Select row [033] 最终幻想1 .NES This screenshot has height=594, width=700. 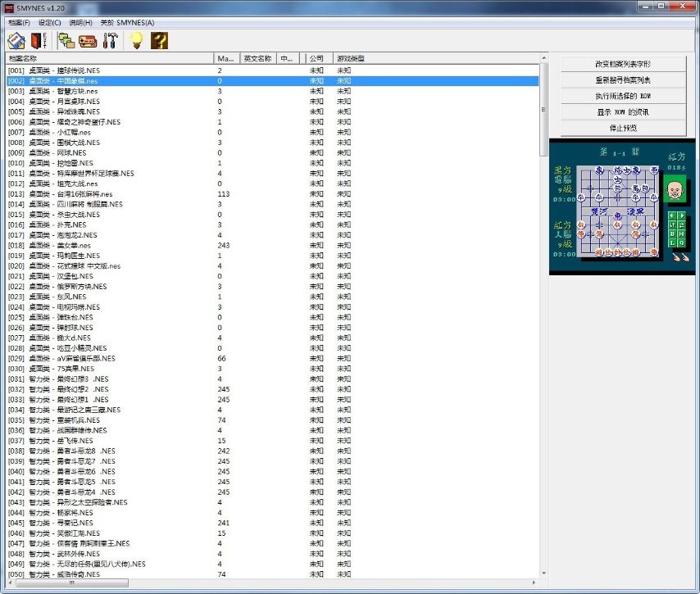click(272, 400)
